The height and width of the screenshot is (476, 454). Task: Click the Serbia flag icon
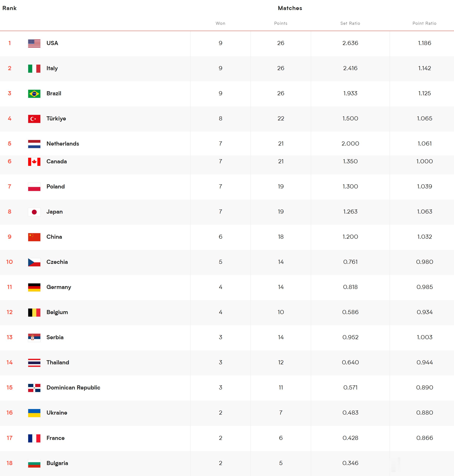[34, 337]
